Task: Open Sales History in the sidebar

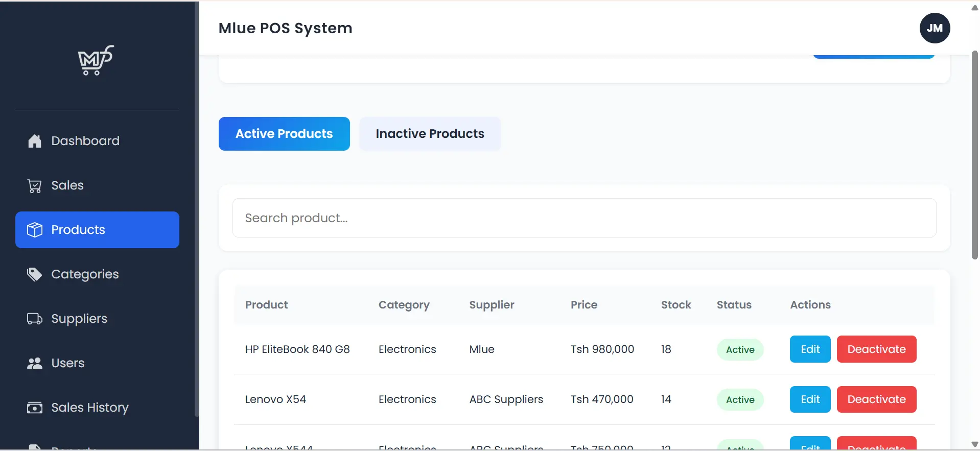Action: pyautogui.click(x=97, y=408)
